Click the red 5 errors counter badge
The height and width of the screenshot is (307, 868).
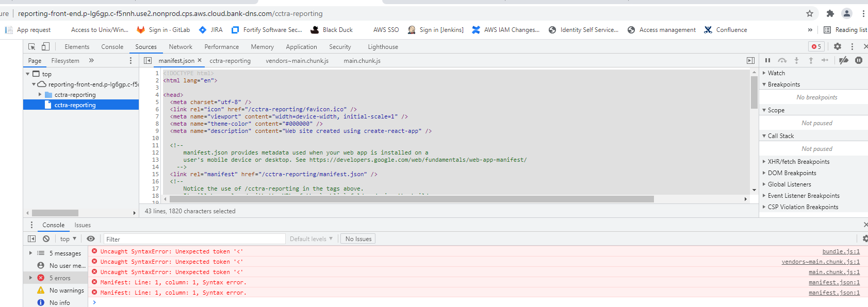(816, 46)
